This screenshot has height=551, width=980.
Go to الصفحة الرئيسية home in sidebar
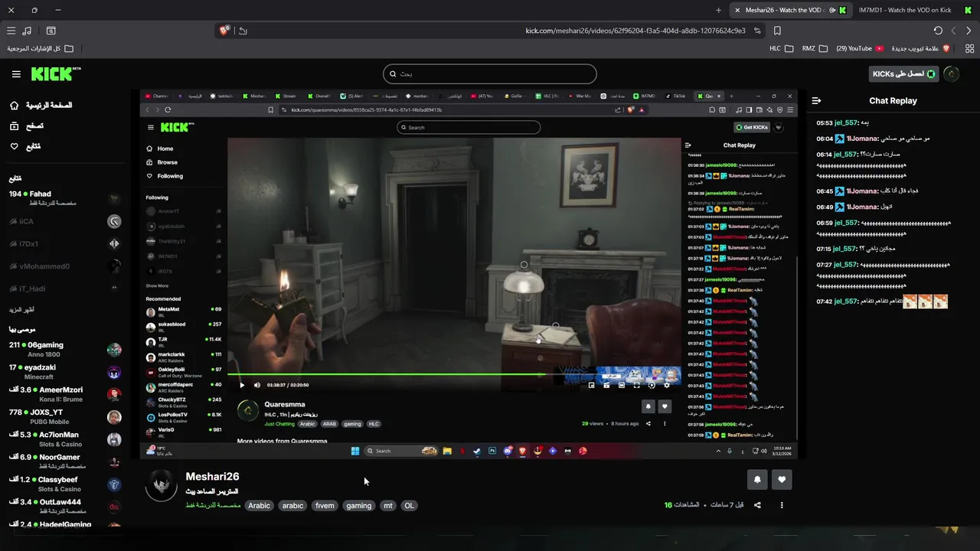coord(41,106)
